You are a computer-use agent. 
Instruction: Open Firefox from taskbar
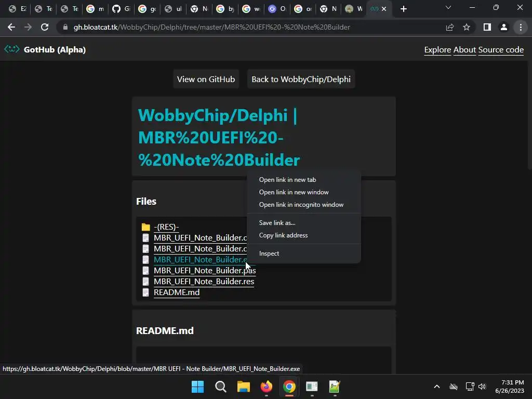click(267, 387)
